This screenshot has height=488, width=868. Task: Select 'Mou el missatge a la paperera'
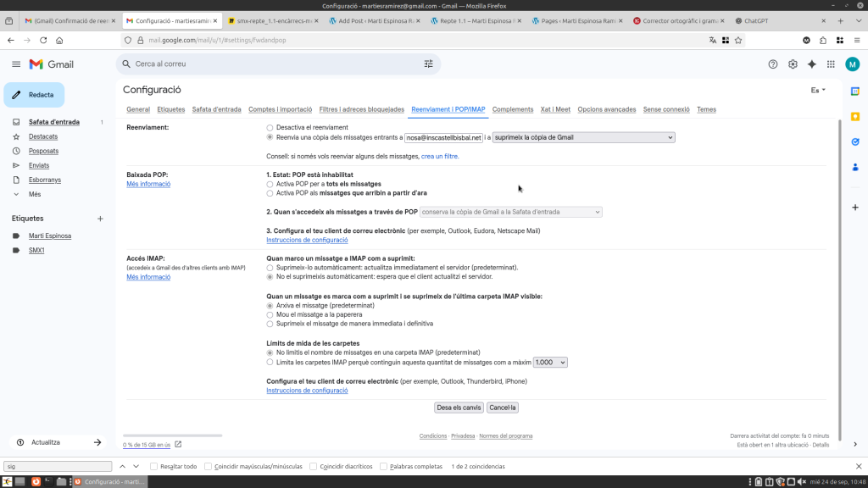pyautogui.click(x=270, y=314)
